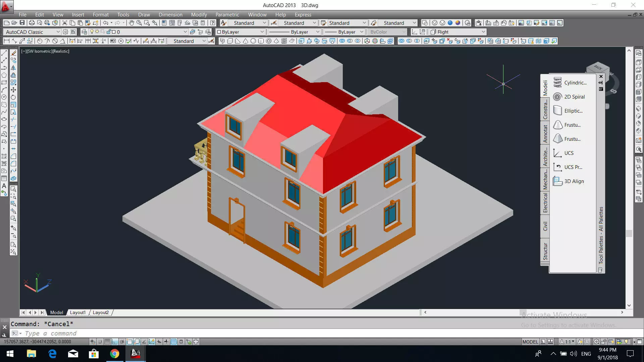Open AutoCAD from the Windows taskbar
Viewport: 644px width, 362px height.
tap(136, 353)
